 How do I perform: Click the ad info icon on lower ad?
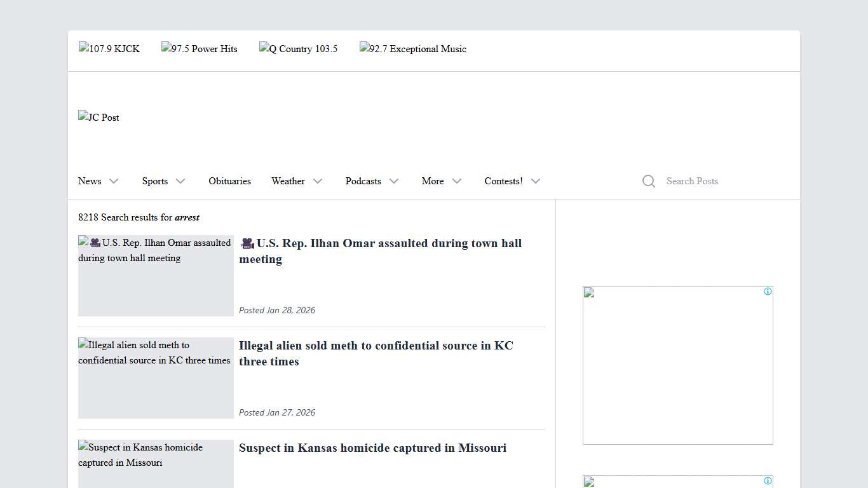tap(768, 481)
